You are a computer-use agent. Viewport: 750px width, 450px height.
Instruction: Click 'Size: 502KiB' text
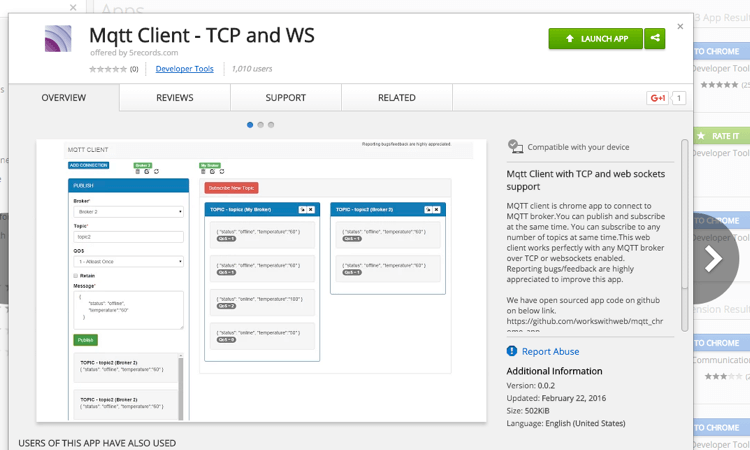click(x=528, y=411)
